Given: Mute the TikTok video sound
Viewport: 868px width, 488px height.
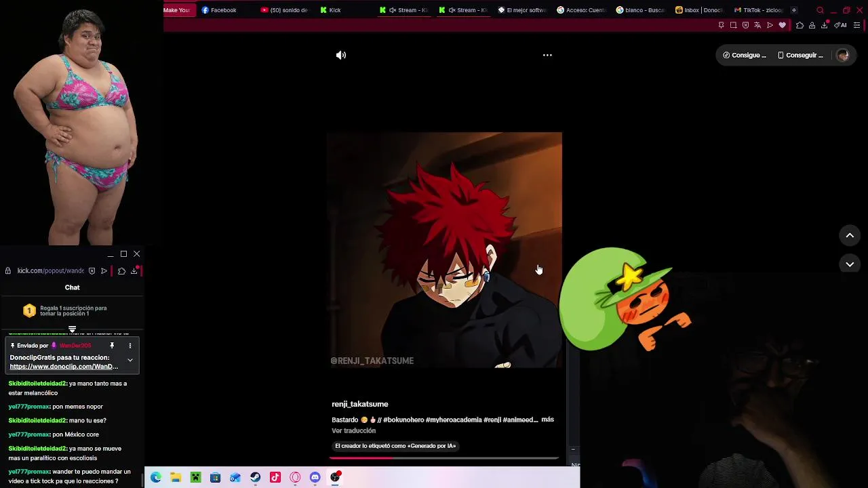Looking at the screenshot, I should point(341,56).
